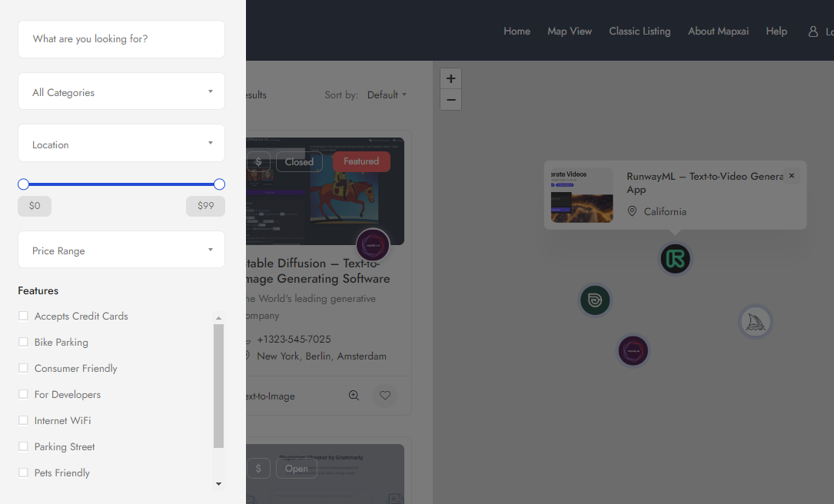
Task: Open the Price Range dropdown
Action: [121, 250]
